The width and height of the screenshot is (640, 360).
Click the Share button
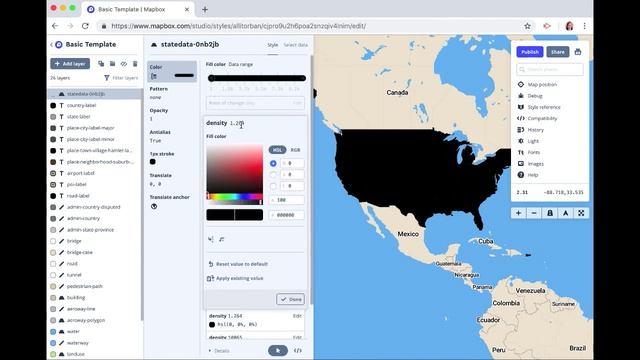point(558,52)
